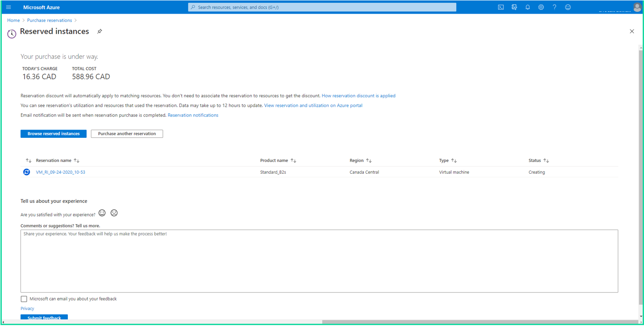Click the Creating status cell
Image resolution: width=644 pixels, height=326 pixels.
pos(537,172)
